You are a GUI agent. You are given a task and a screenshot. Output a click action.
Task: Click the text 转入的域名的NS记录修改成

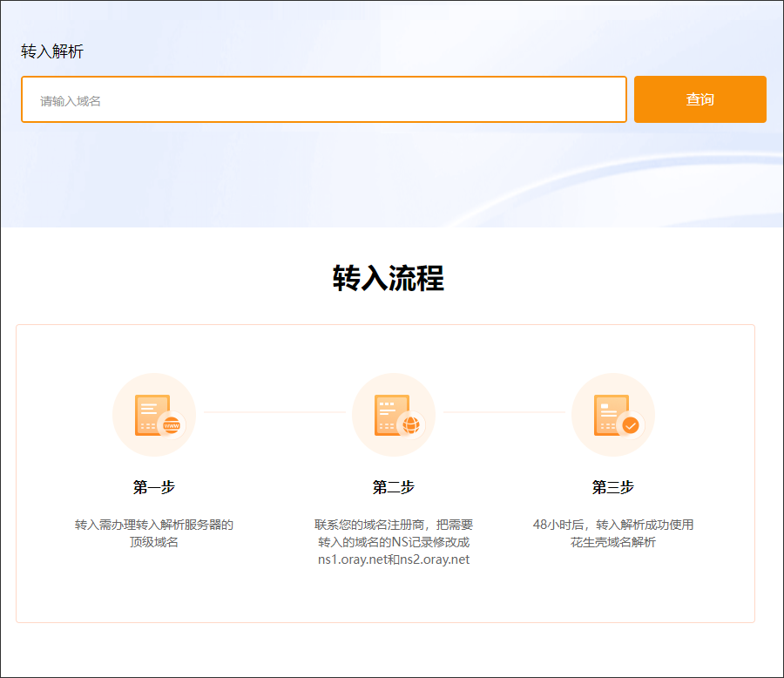(394, 542)
